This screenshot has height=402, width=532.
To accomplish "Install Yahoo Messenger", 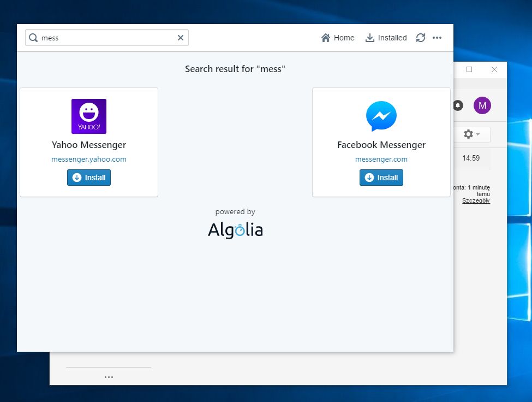I will tap(89, 178).
